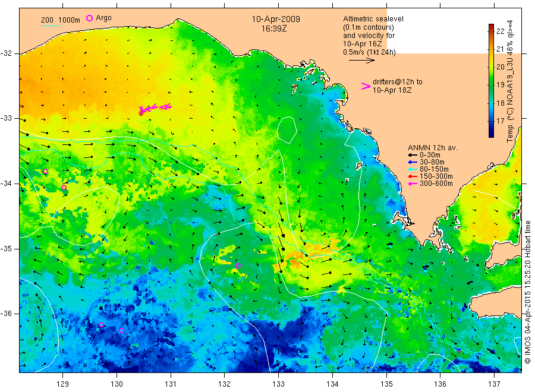Screen dimensions: 535x392
Task: Click the temperature color bar at 17
Action: click(491, 121)
